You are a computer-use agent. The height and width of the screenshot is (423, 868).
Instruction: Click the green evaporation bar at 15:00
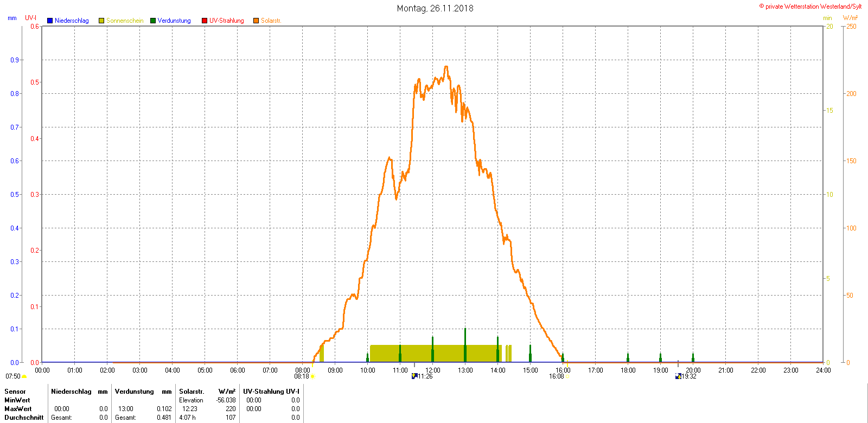[x=530, y=354]
